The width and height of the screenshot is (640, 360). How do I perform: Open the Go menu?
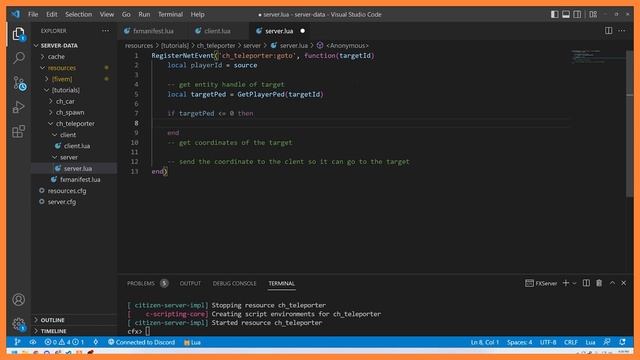(x=126, y=14)
